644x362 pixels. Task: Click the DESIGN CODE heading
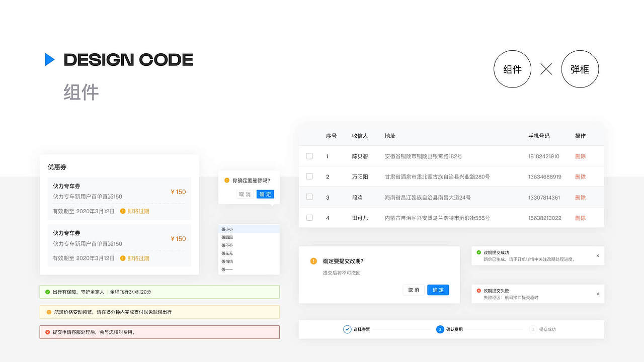(128, 60)
